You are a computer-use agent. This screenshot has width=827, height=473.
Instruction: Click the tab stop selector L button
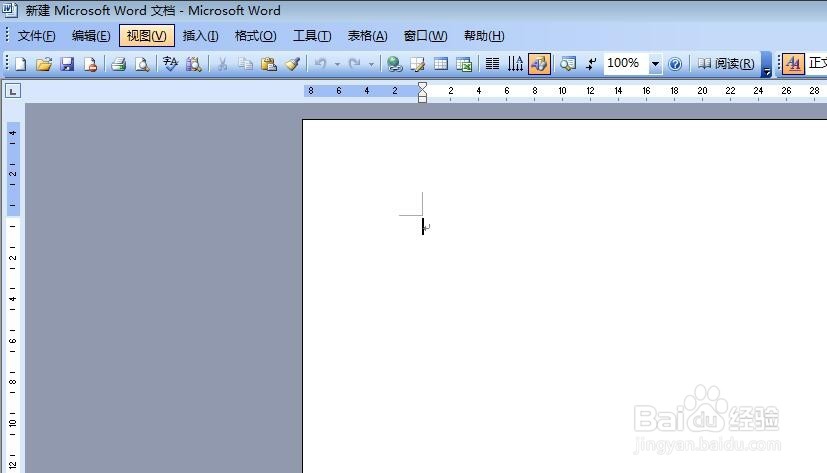pyautogui.click(x=13, y=91)
